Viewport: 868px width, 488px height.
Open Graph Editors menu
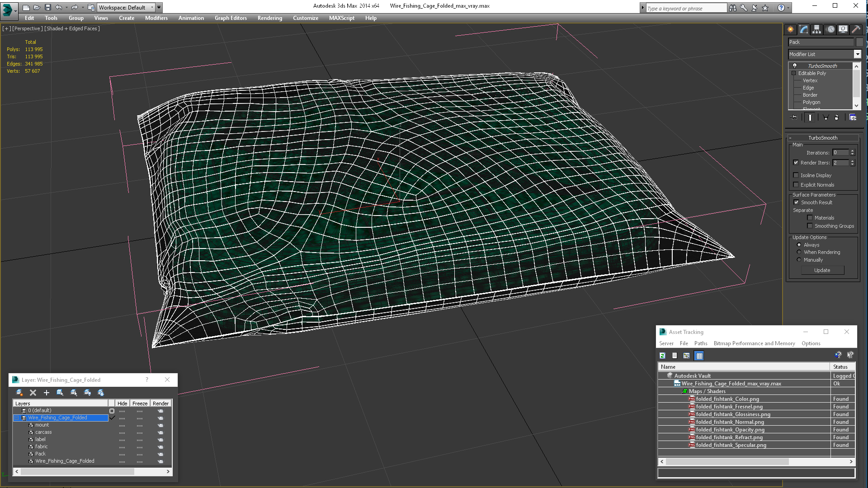click(x=231, y=18)
